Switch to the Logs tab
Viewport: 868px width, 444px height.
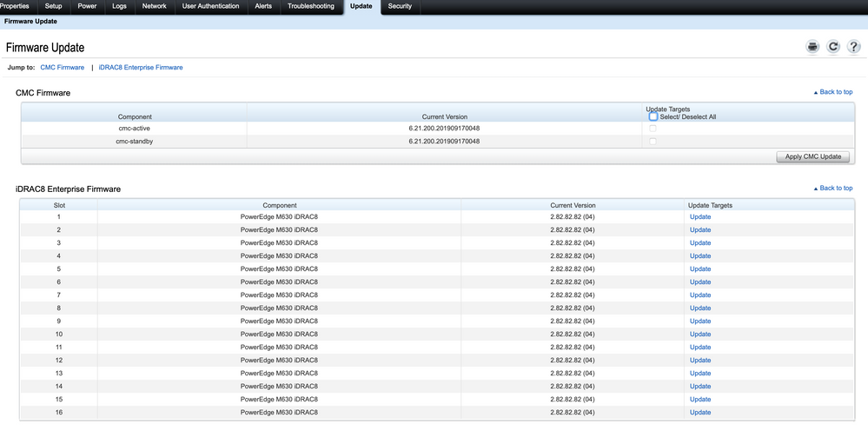pos(119,6)
